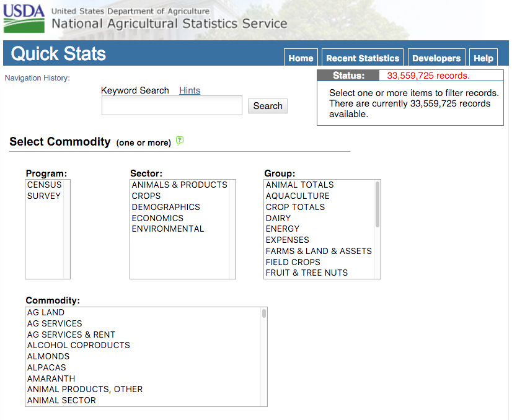This screenshot has width=512, height=420.
Task: Select AQUACULTURE group
Action: pyautogui.click(x=319, y=196)
